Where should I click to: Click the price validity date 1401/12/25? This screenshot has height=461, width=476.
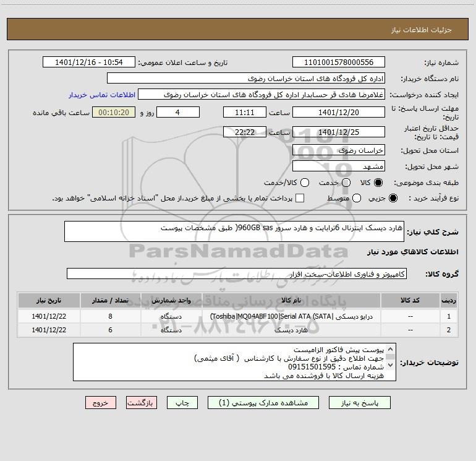(x=339, y=132)
